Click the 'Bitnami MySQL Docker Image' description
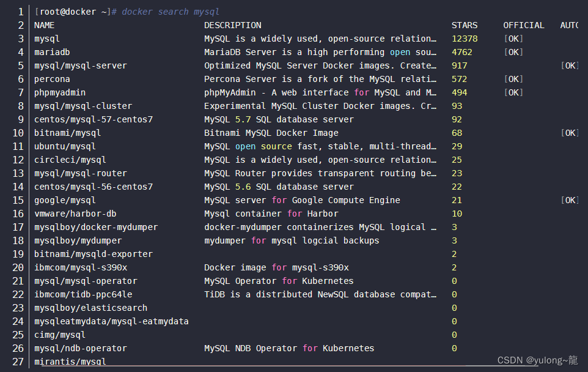This screenshot has height=372, width=588. (271, 133)
